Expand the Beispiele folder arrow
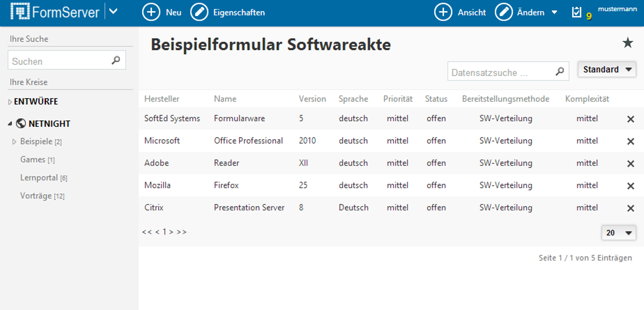Viewport: 644px width, 310px height. [x=14, y=142]
